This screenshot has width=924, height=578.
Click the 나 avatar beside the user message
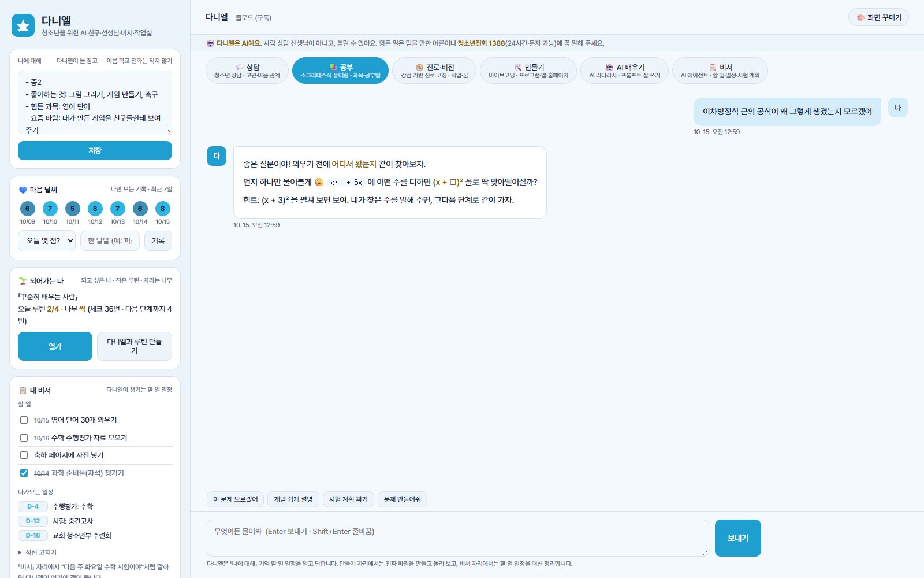(898, 108)
